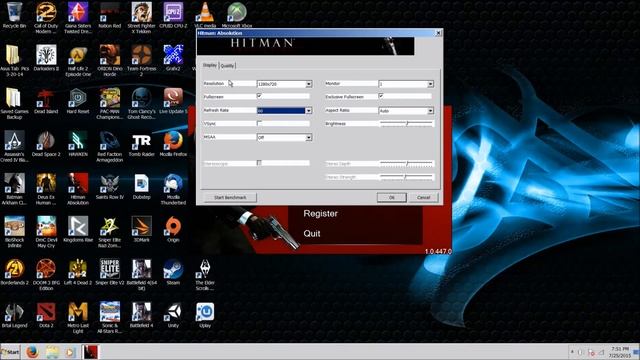Launch Tomb Raider desktop shortcut
640x360 pixels.
[142, 143]
